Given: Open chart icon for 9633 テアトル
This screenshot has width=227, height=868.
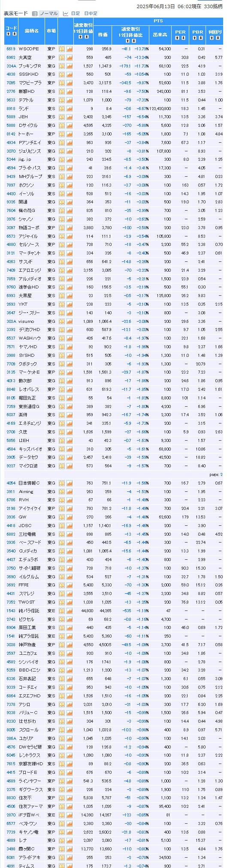Looking at the screenshot, I should [69, 100].
